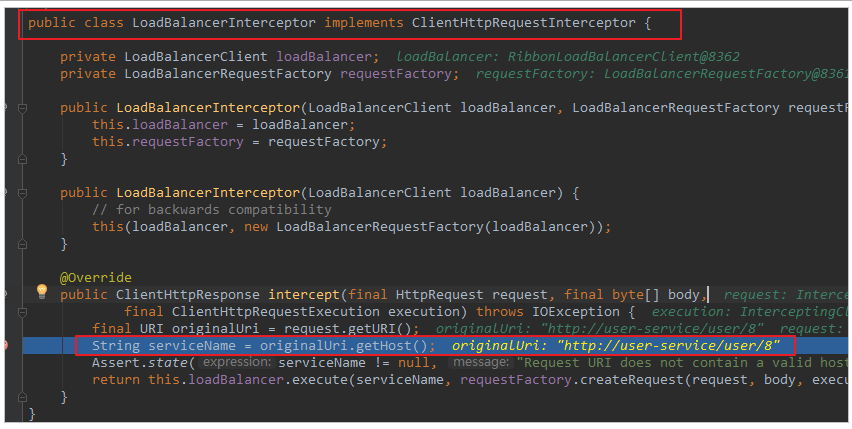Click the requestFactory field declaration name
This screenshot has width=852, height=429.
coord(396,74)
